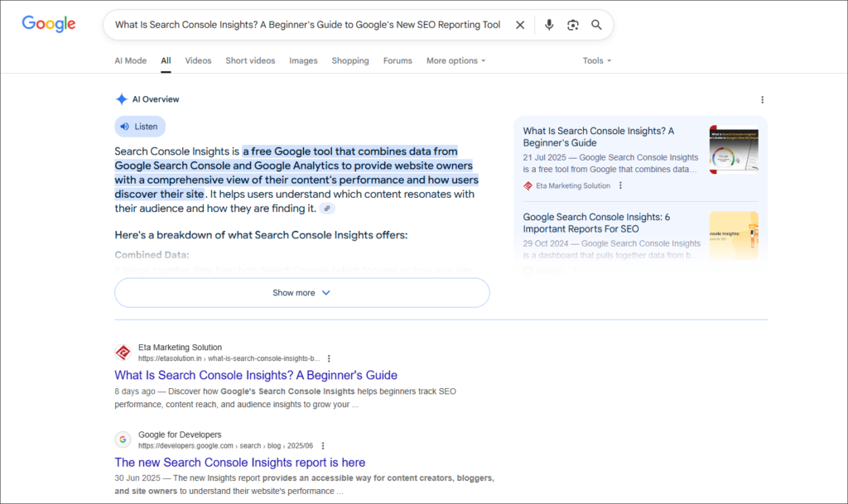The height and width of the screenshot is (504, 848).
Task: Start voice search with microphone icon
Action: [x=549, y=25]
